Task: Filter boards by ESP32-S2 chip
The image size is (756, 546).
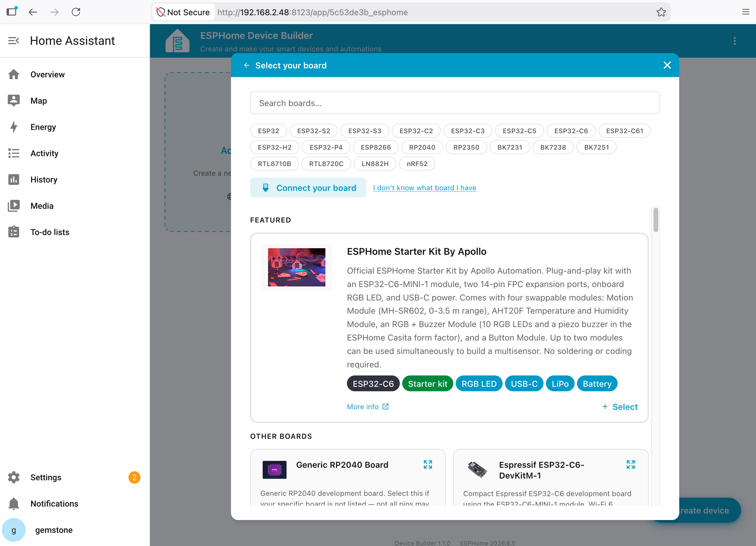Action: point(314,131)
